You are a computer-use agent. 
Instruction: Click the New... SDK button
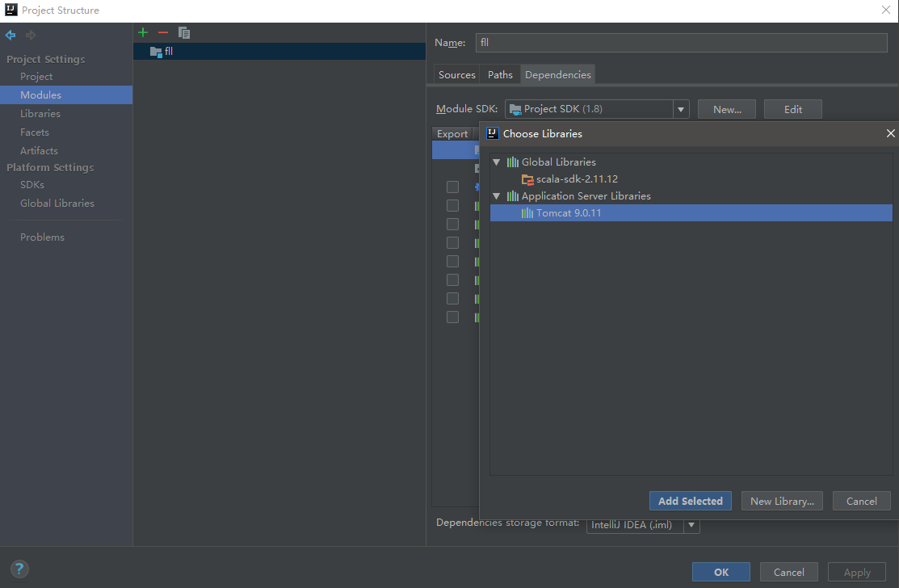click(x=727, y=109)
